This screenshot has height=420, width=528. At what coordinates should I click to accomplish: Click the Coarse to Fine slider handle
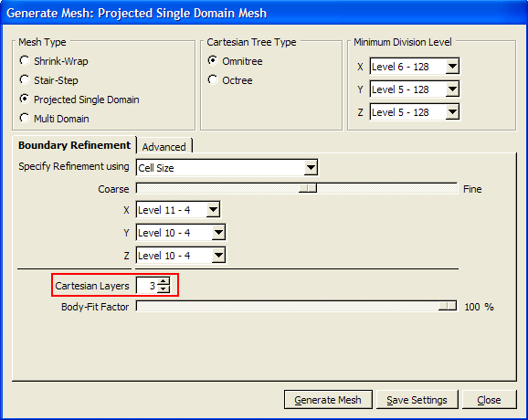pos(308,188)
